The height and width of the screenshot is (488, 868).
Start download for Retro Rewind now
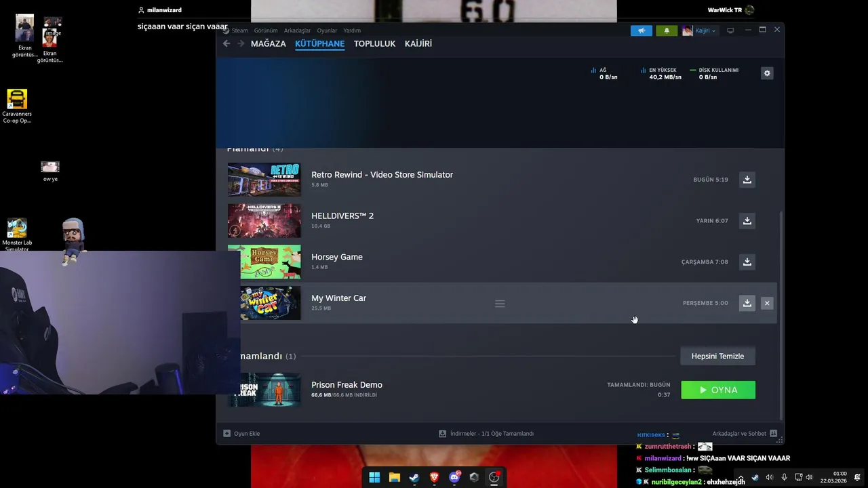click(747, 180)
